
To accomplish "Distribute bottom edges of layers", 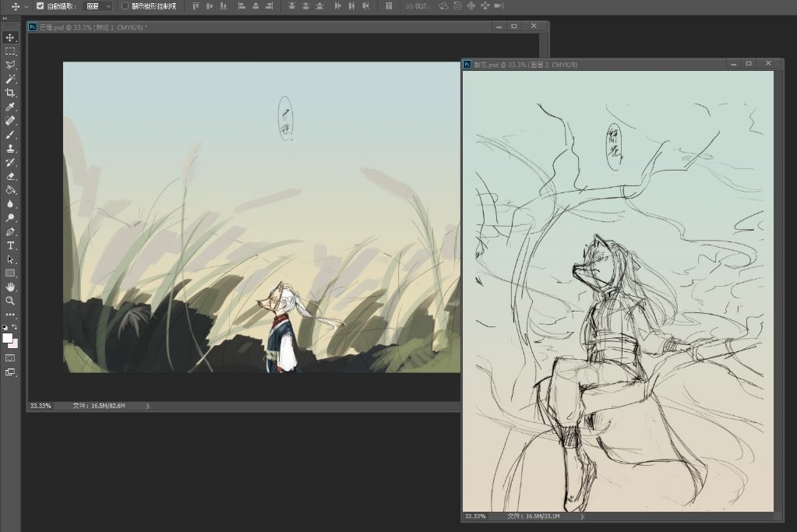I will [x=319, y=6].
